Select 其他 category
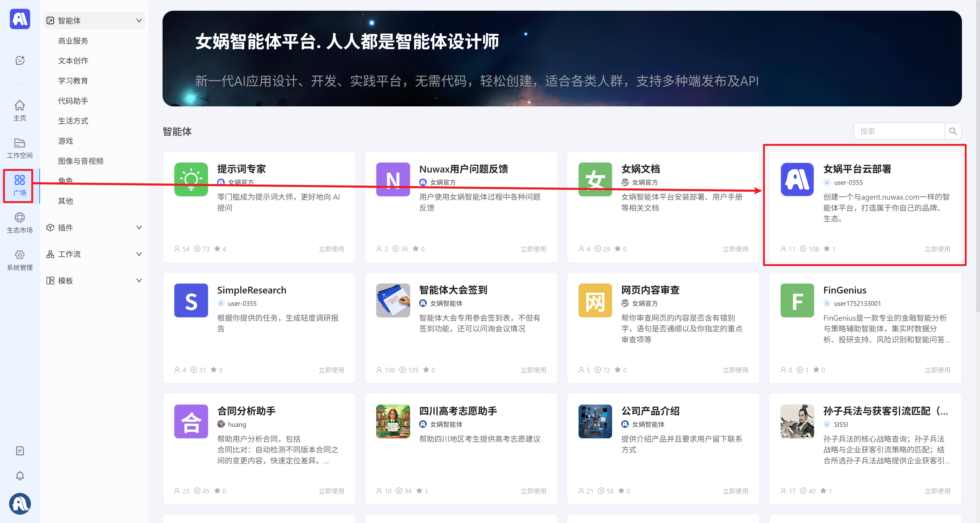This screenshot has width=980, height=523. pos(65,201)
